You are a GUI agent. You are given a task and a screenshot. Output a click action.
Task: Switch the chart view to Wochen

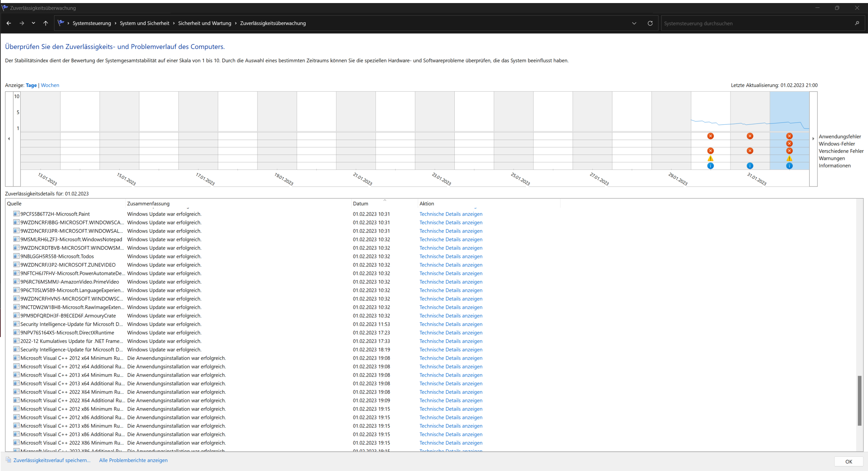pos(50,85)
